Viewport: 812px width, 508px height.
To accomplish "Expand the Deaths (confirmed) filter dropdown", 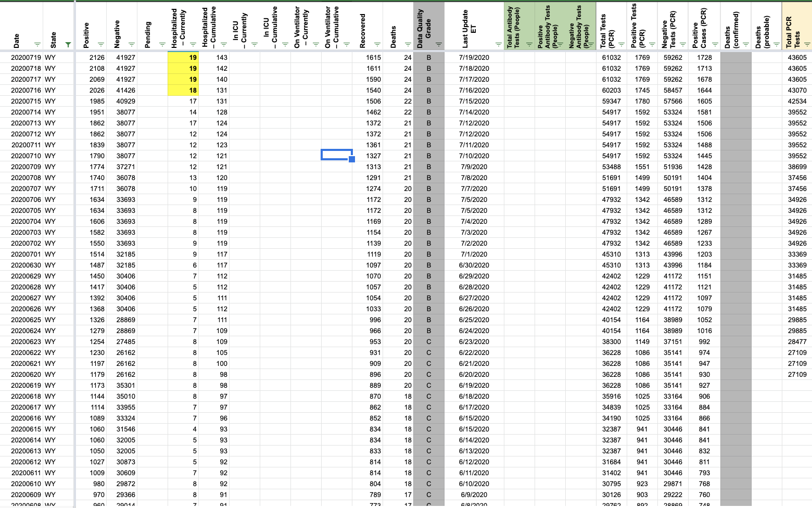I will click(745, 45).
